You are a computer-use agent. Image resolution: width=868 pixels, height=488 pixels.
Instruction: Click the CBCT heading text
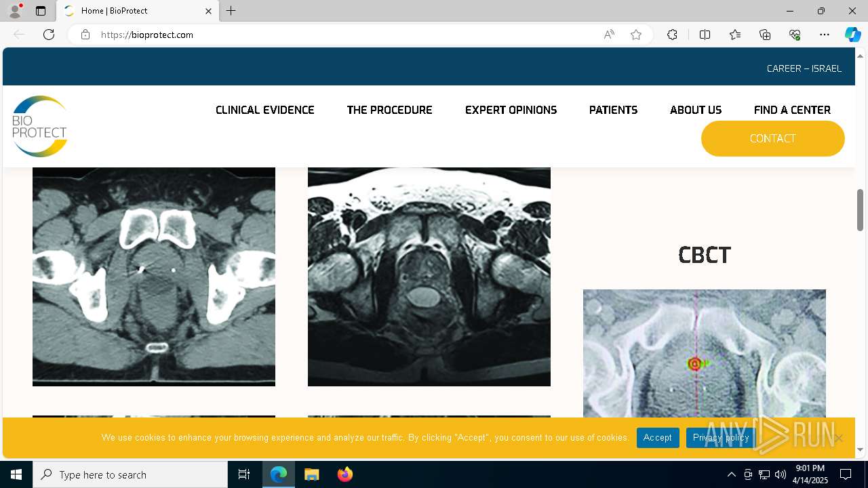pyautogui.click(x=705, y=255)
